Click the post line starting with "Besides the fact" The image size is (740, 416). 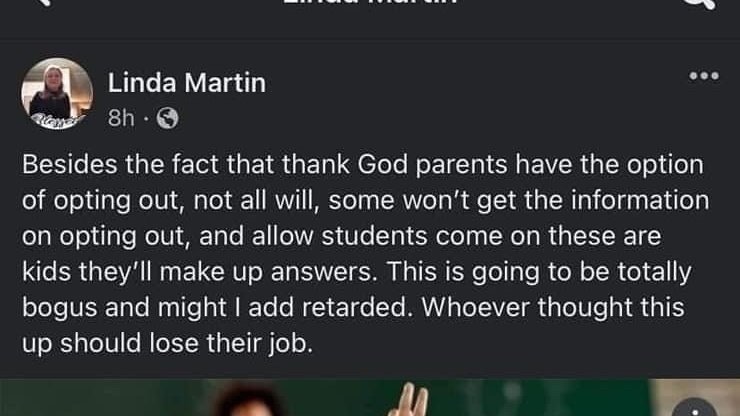point(362,166)
